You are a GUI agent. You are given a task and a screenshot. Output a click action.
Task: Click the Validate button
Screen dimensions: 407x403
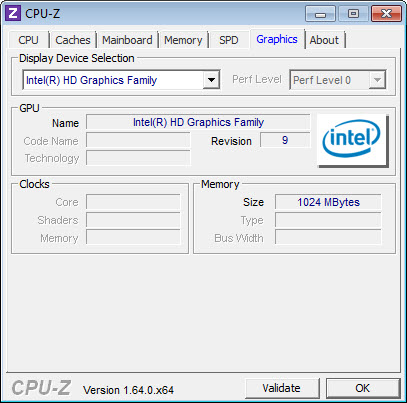(281, 388)
